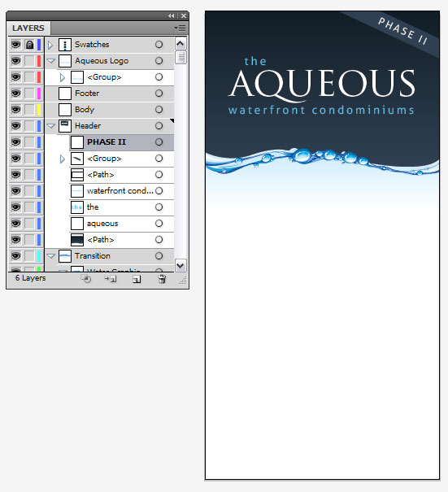Click the Delete Selection trash icon
The image size is (448, 492).
coord(162,279)
